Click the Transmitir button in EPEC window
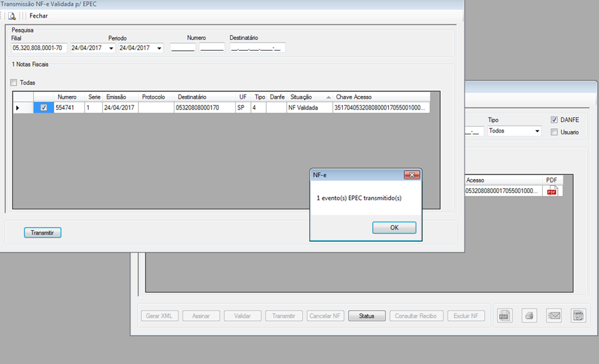Image resolution: width=599 pixels, height=364 pixels. (x=43, y=233)
